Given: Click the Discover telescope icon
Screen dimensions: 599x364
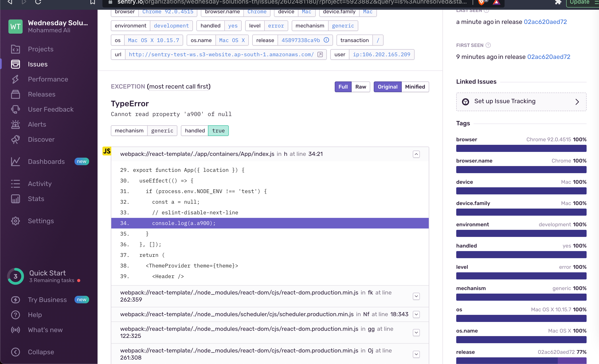Looking at the screenshot, I should coord(15,139).
